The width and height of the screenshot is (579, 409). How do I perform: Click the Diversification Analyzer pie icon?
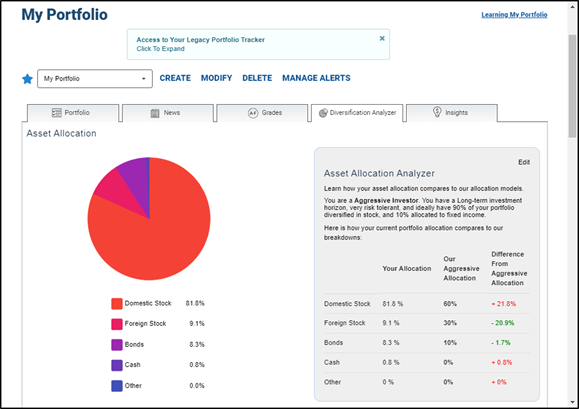[x=323, y=113]
